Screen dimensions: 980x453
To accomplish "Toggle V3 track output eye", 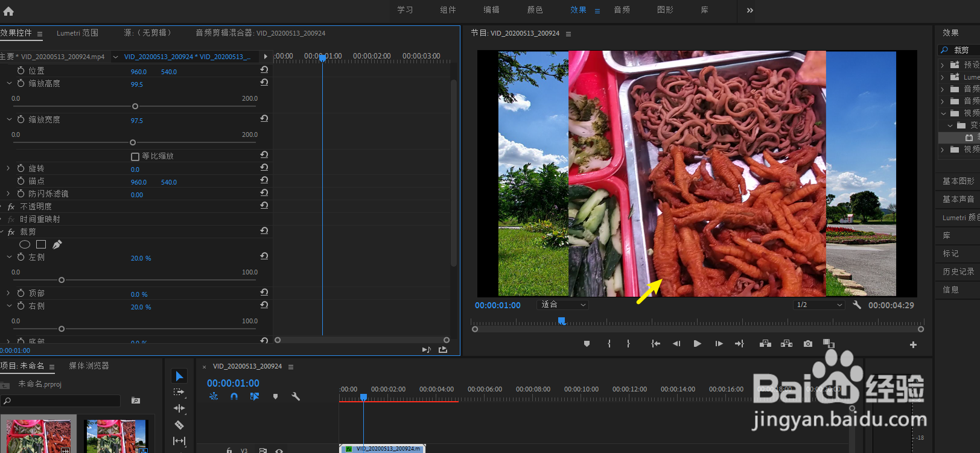I will point(279,450).
